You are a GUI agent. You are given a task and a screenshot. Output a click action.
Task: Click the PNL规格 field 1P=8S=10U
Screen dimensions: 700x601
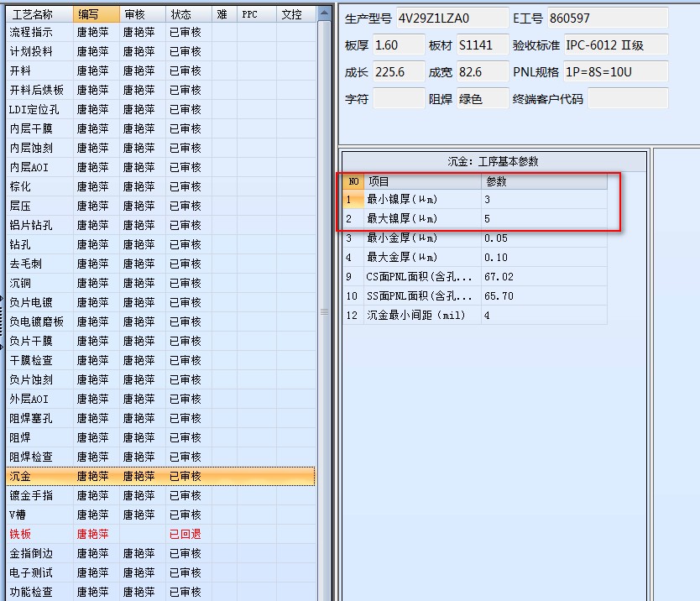(x=616, y=72)
